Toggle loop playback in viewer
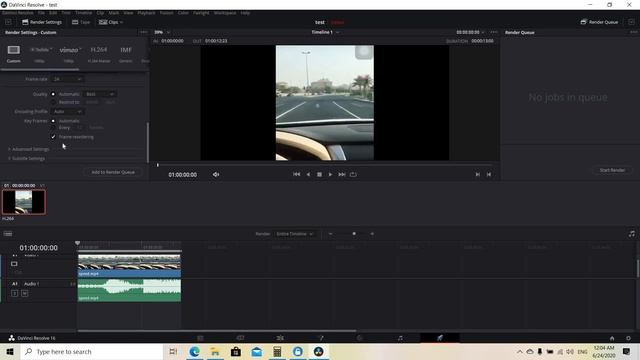 point(353,174)
